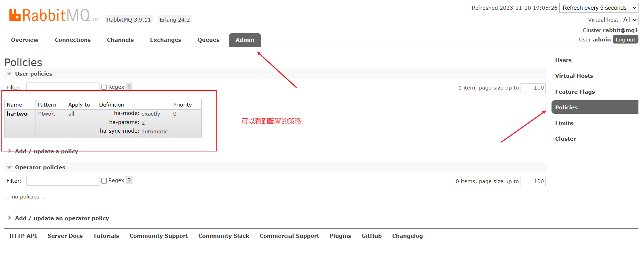
Task: Open the Changelog link
Action: tap(408, 236)
